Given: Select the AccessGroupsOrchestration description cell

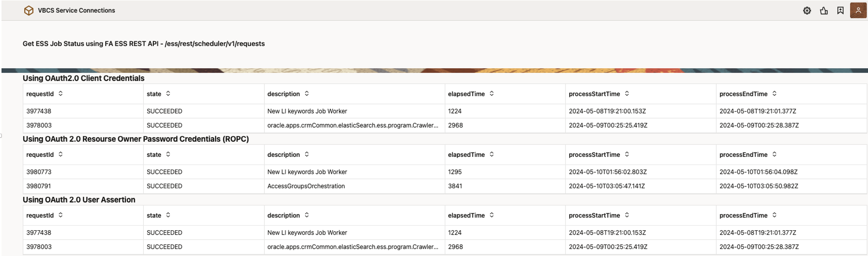Looking at the screenshot, I should coord(306,186).
